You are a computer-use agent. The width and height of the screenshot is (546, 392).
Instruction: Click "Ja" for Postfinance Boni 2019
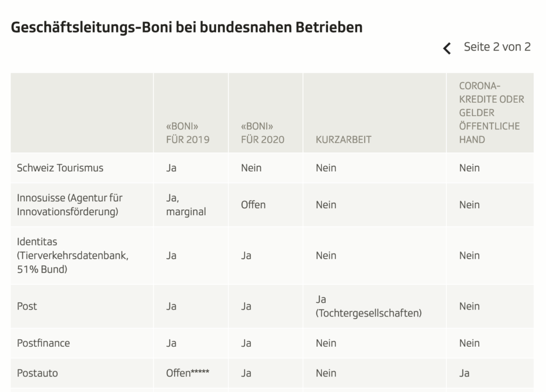[171, 343]
